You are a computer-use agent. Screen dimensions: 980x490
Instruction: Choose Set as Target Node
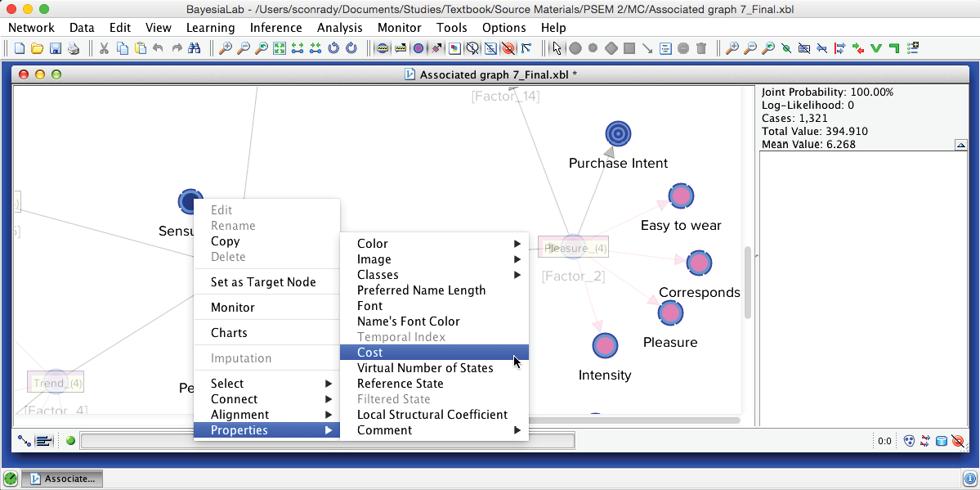(x=267, y=282)
